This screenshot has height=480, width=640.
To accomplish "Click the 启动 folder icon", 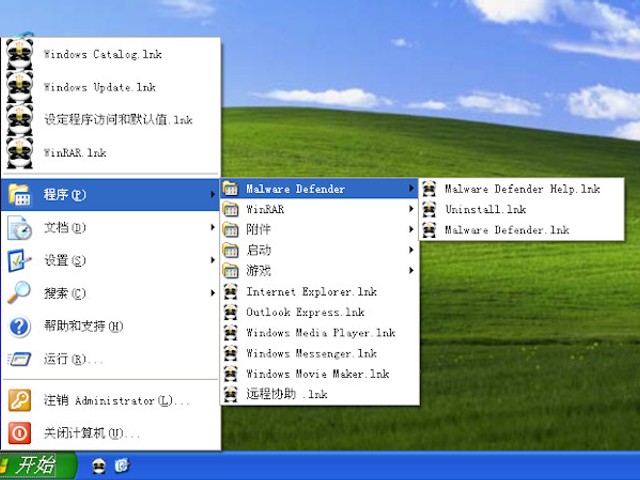I will tap(231, 250).
